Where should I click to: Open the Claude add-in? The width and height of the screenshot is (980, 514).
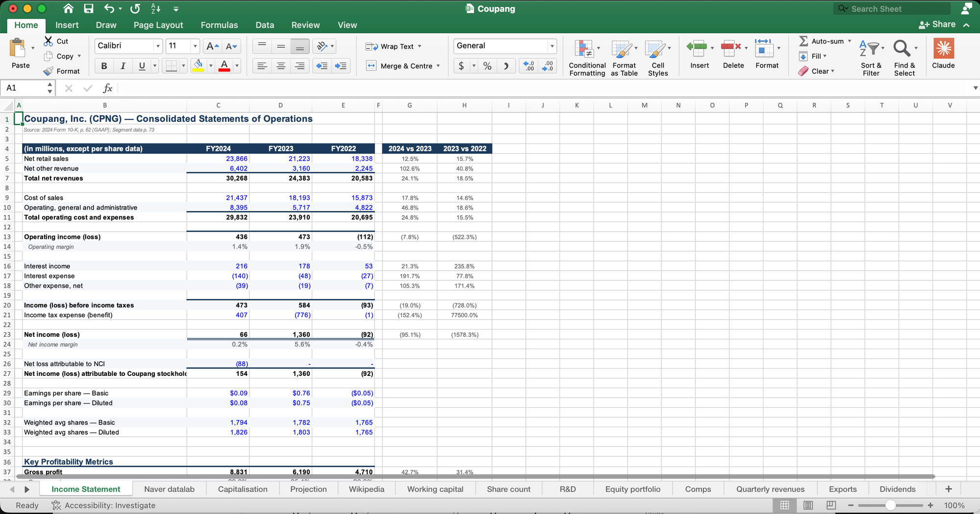tap(943, 54)
